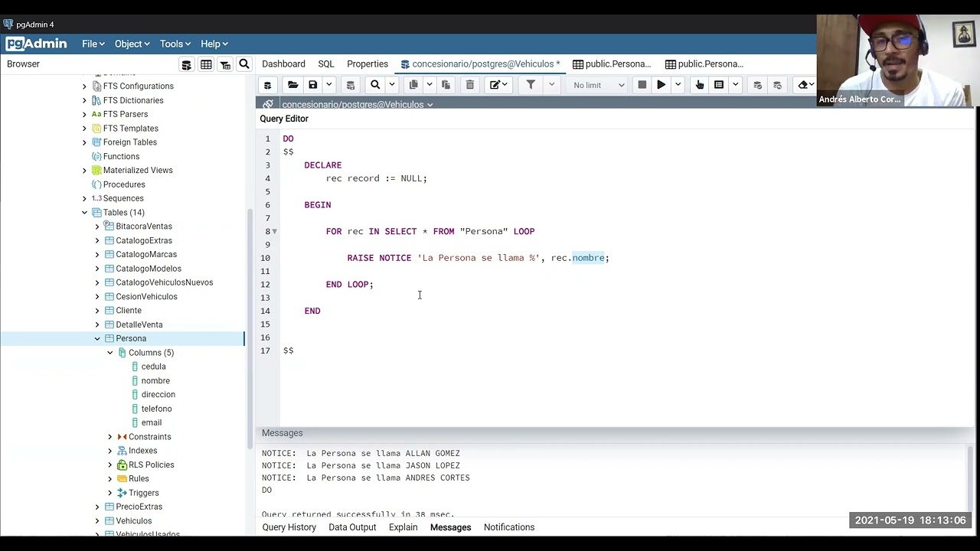Image resolution: width=980 pixels, height=551 pixels.
Task: Open the Tools menu
Action: click(x=175, y=44)
